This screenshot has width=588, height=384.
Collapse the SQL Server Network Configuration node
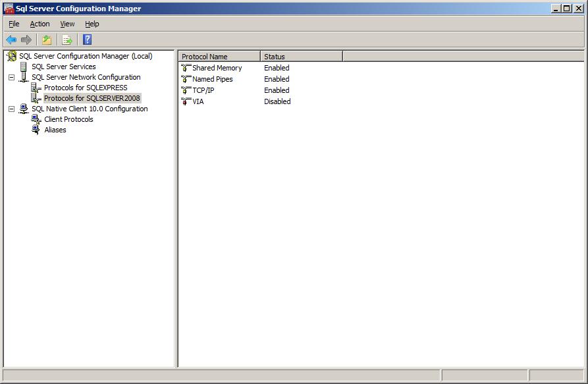click(12, 77)
